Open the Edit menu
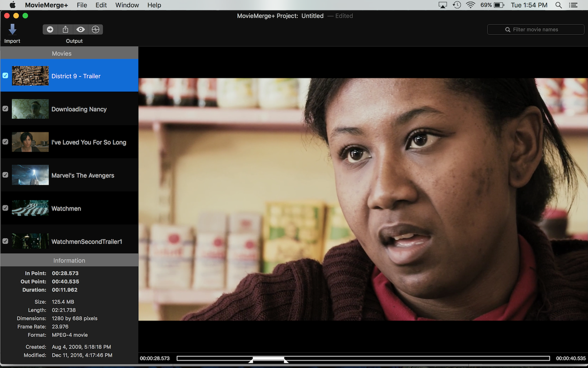 pyautogui.click(x=101, y=5)
